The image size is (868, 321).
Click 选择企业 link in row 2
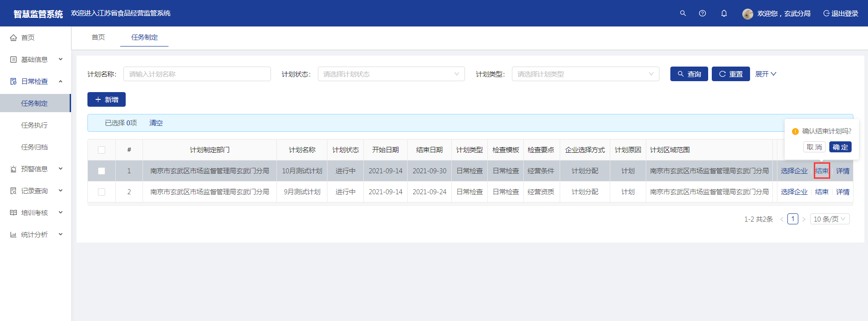(x=794, y=192)
